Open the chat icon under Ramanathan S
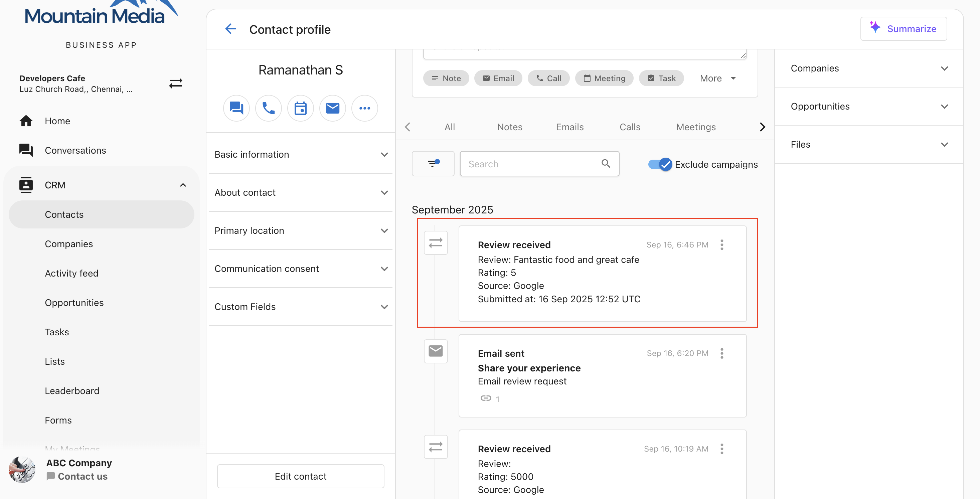980x499 pixels. point(236,109)
